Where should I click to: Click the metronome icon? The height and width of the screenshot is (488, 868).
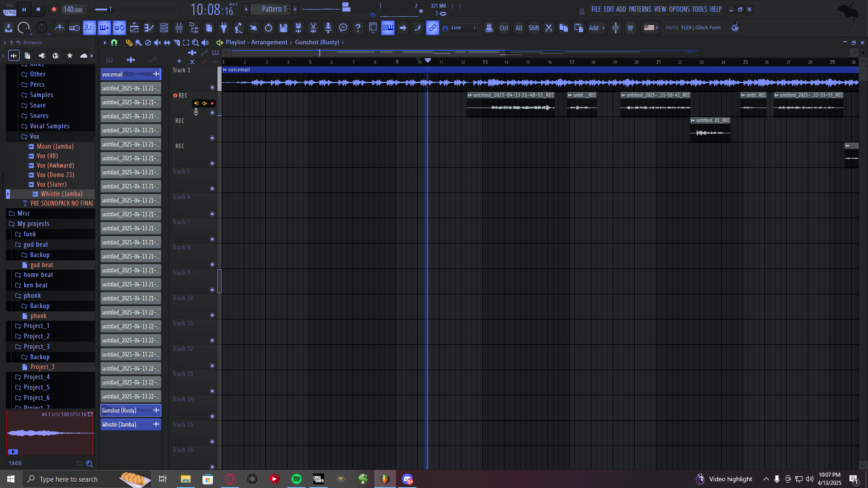point(59,28)
